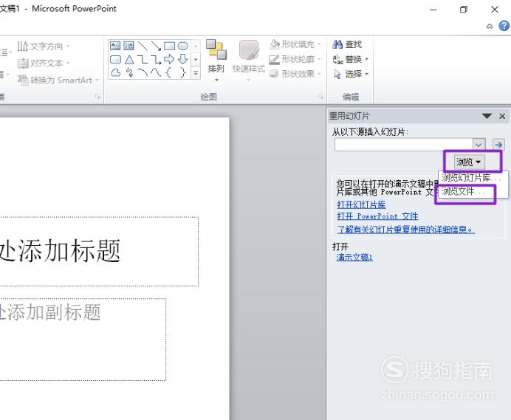The width and height of the screenshot is (511, 420).
Task: Minimize the PowerPoint window
Action: click(x=433, y=10)
